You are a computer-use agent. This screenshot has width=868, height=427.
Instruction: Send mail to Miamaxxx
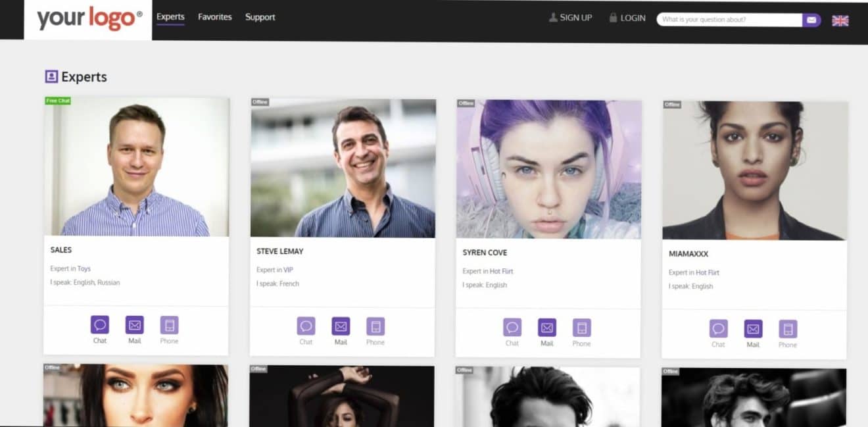(x=754, y=329)
